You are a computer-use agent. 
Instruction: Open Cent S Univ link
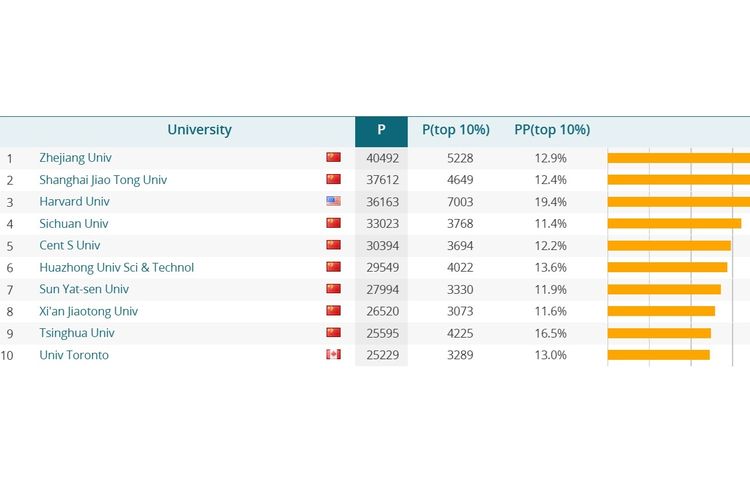pos(69,245)
